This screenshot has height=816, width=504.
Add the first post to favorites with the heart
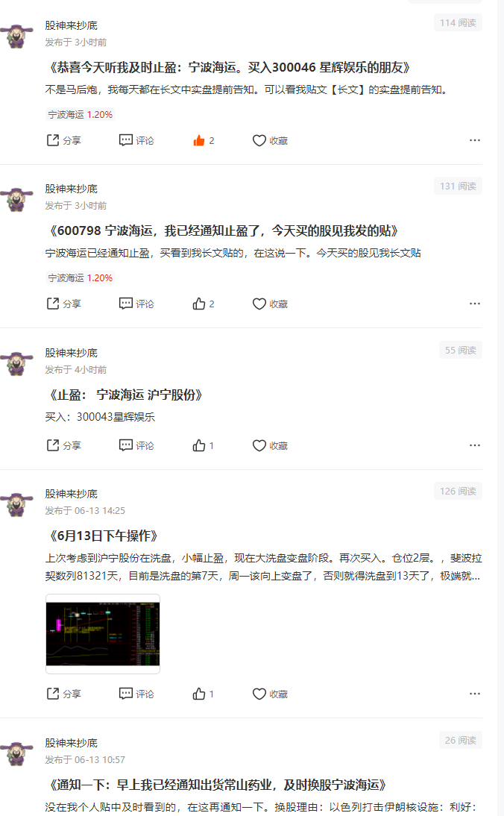point(270,140)
